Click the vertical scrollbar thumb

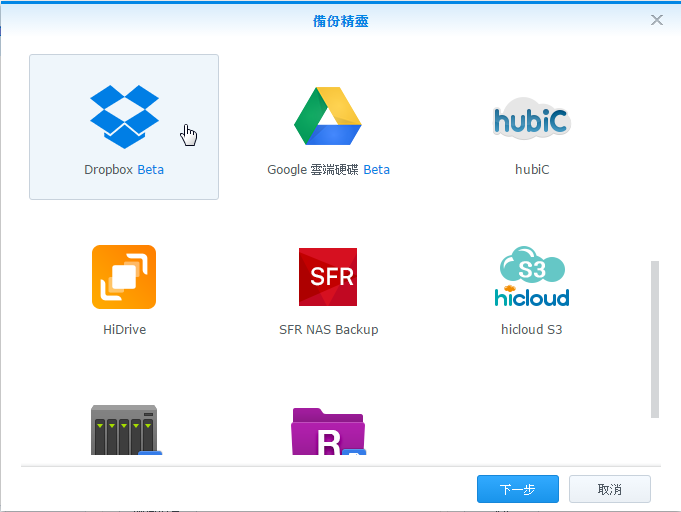[655, 339]
